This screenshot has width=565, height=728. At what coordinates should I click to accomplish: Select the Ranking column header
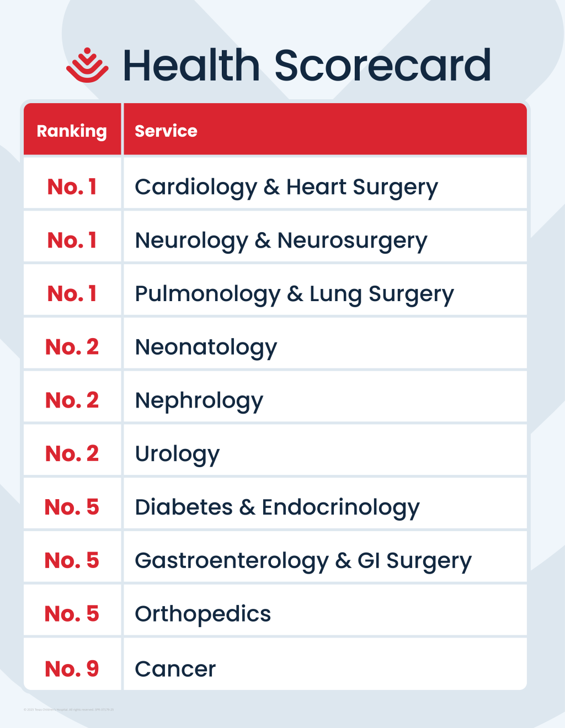pyautogui.click(x=72, y=131)
